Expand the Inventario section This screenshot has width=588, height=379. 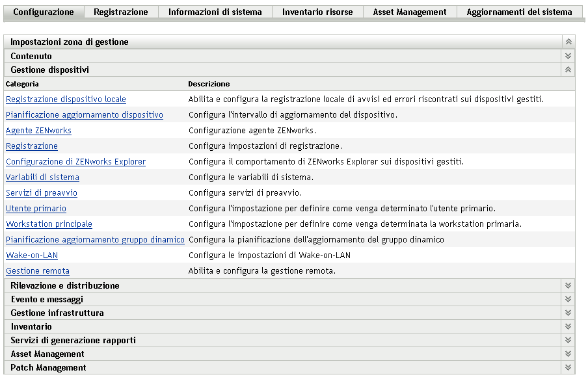pos(568,326)
